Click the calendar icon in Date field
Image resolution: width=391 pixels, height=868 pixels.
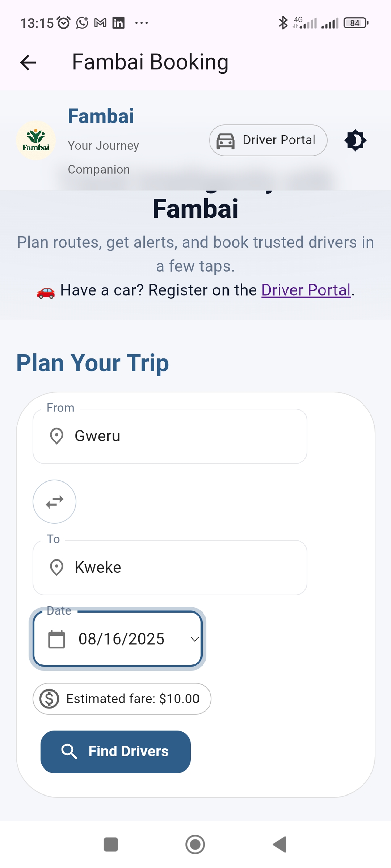point(57,639)
